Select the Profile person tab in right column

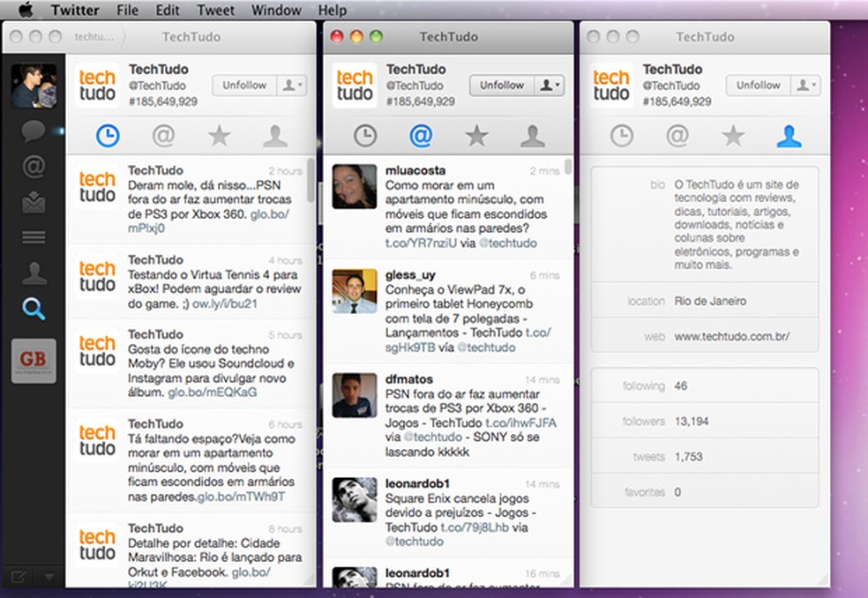(789, 136)
